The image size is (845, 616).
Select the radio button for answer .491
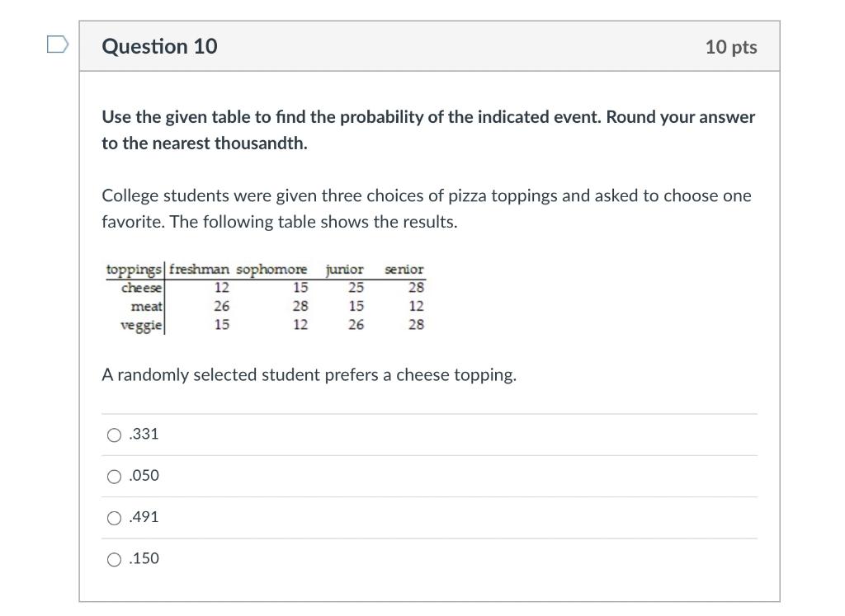(114, 517)
